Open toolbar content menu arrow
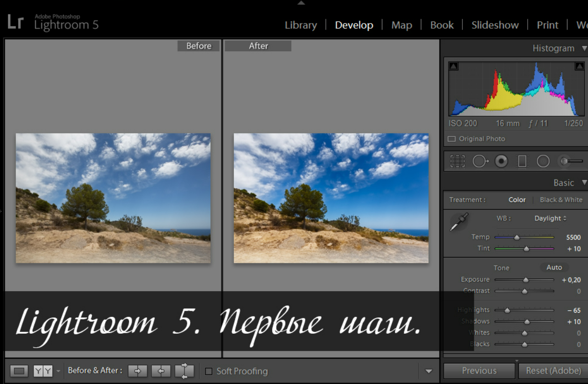Viewport: 588px width, 384px height. tap(428, 371)
